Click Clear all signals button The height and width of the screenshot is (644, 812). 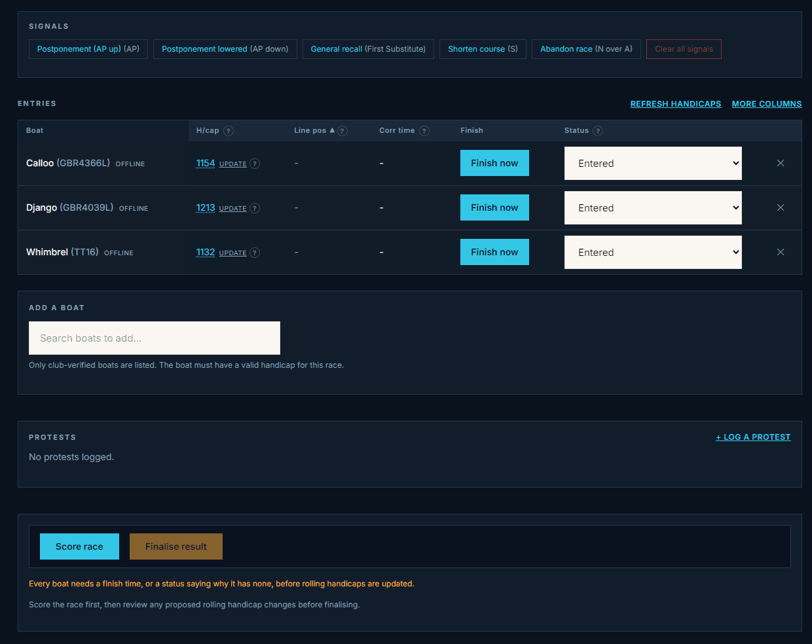pos(684,49)
